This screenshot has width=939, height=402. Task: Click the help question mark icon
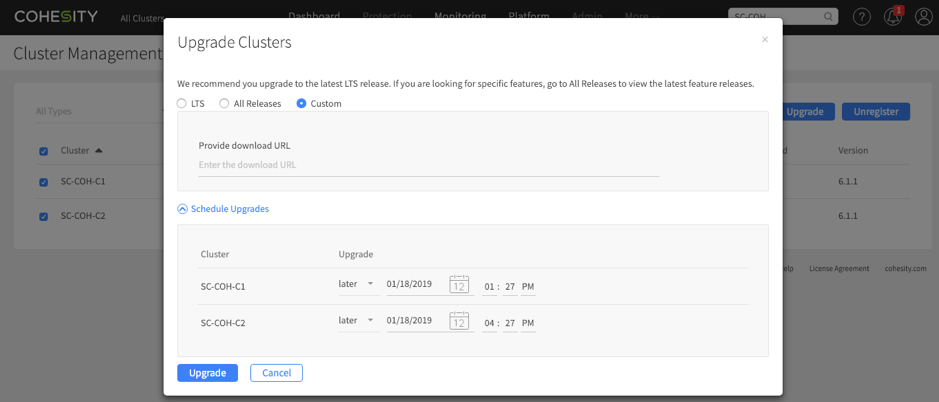[861, 17]
